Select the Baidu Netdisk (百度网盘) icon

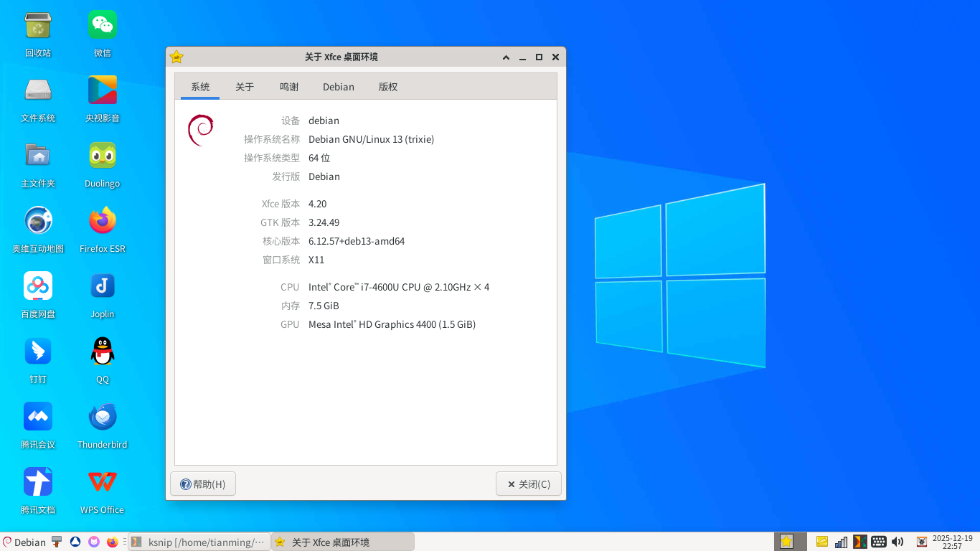[x=38, y=286]
